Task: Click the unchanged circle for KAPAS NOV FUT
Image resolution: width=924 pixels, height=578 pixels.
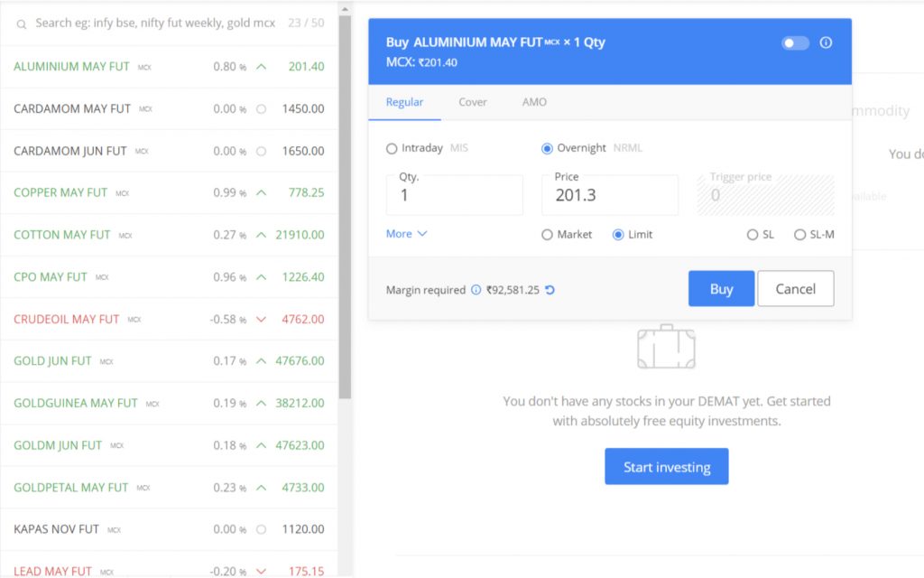Action: point(261,529)
